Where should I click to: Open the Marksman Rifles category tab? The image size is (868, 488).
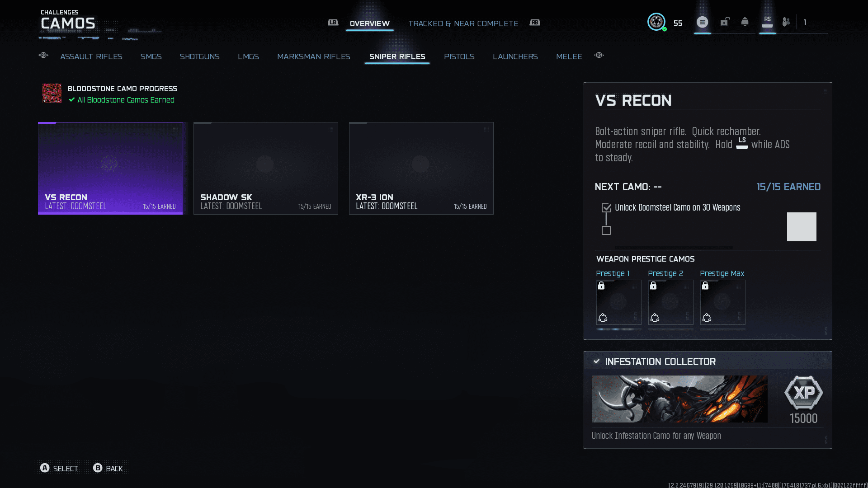tap(313, 56)
